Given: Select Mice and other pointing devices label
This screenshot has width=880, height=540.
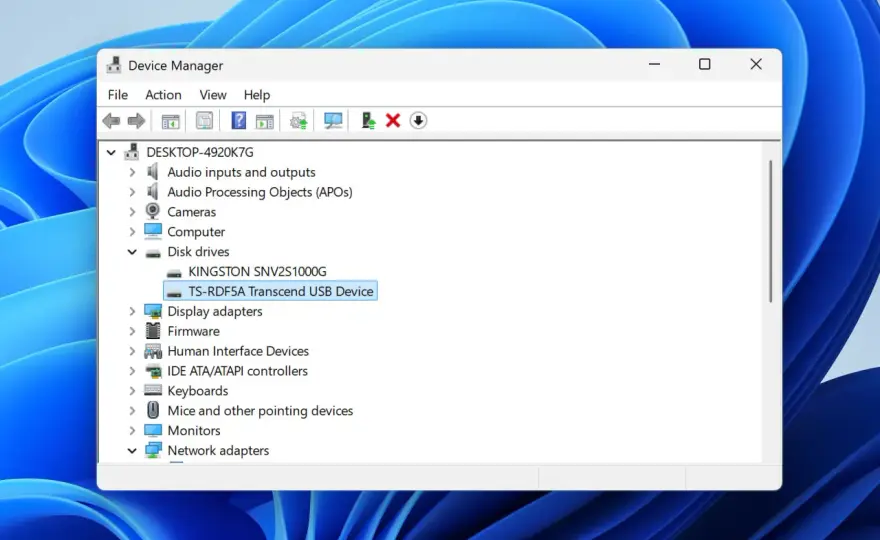Looking at the screenshot, I should pyautogui.click(x=260, y=411).
